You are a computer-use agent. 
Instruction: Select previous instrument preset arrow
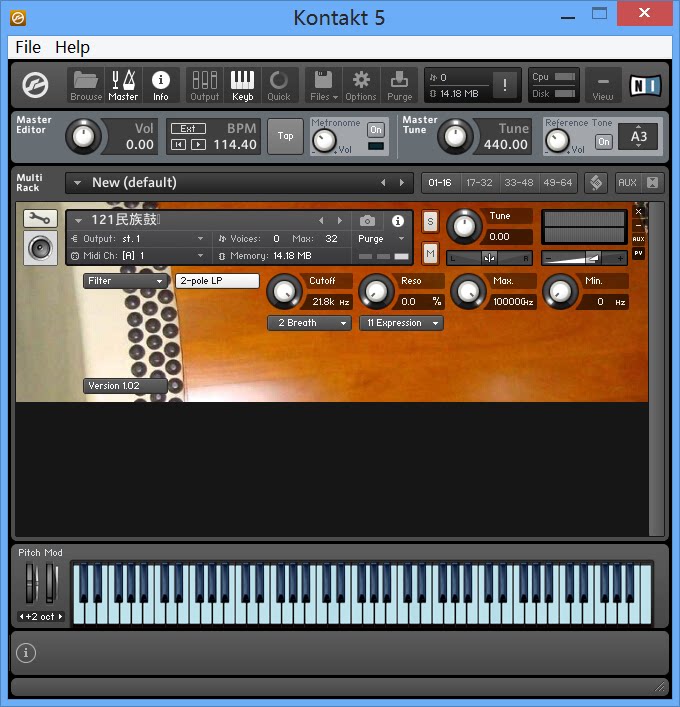coord(321,220)
